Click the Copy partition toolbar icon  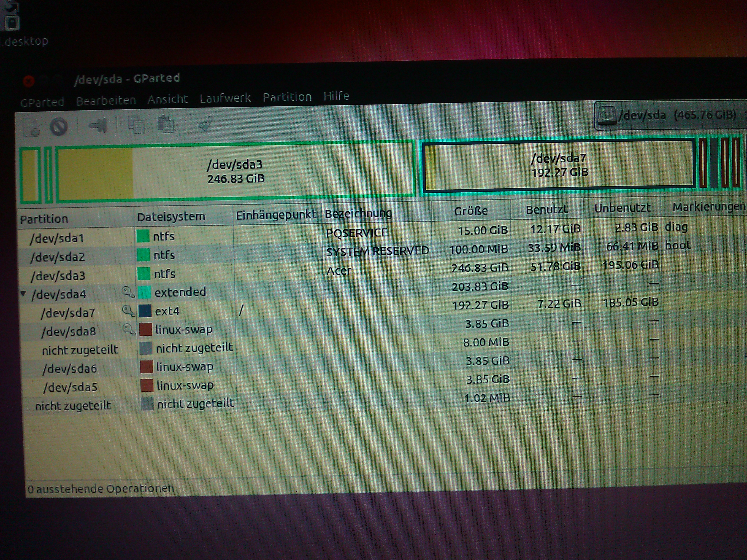(136, 125)
